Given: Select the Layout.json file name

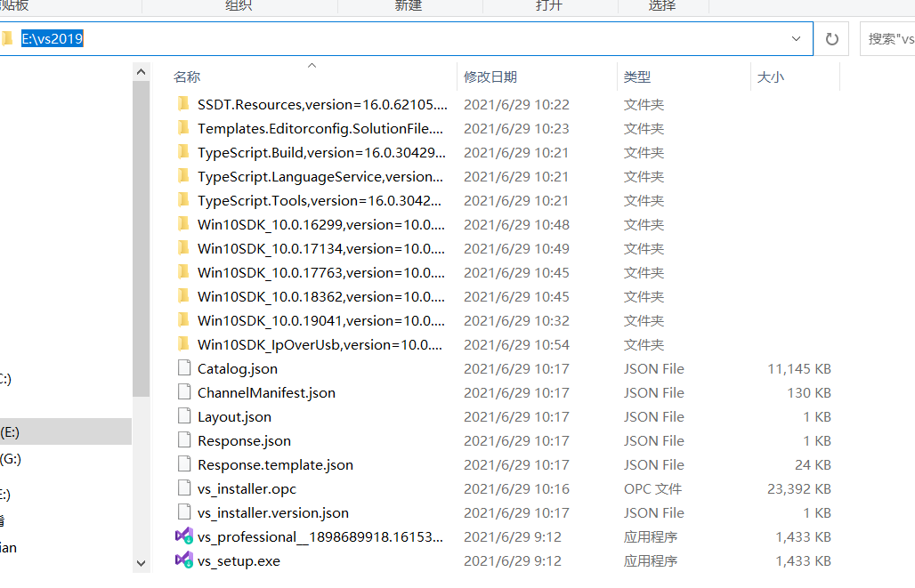Looking at the screenshot, I should coord(234,416).
